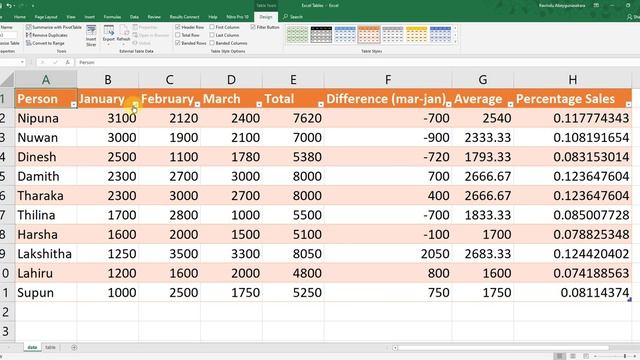This screenshot has height=360, width=640.
Task: Select the 'data' sheet tab
Action: coord(32,347)
